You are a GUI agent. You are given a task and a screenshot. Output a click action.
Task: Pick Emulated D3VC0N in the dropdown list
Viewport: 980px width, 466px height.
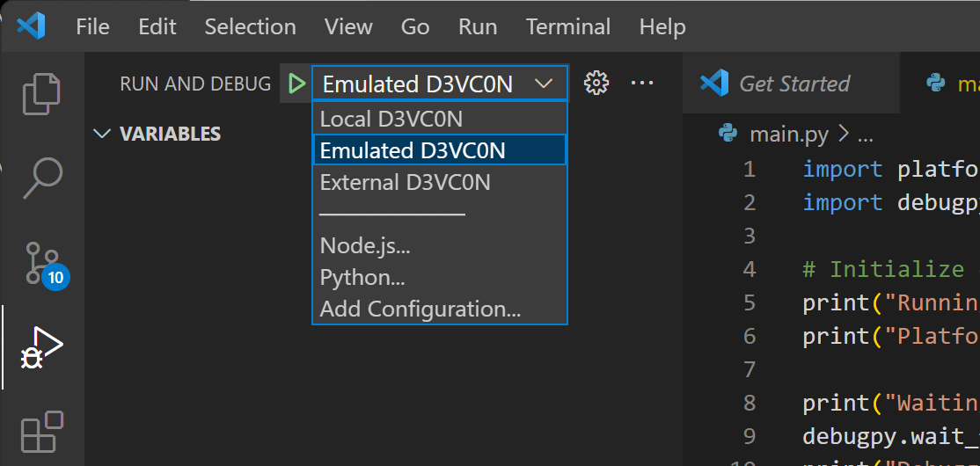pos(413,150)
